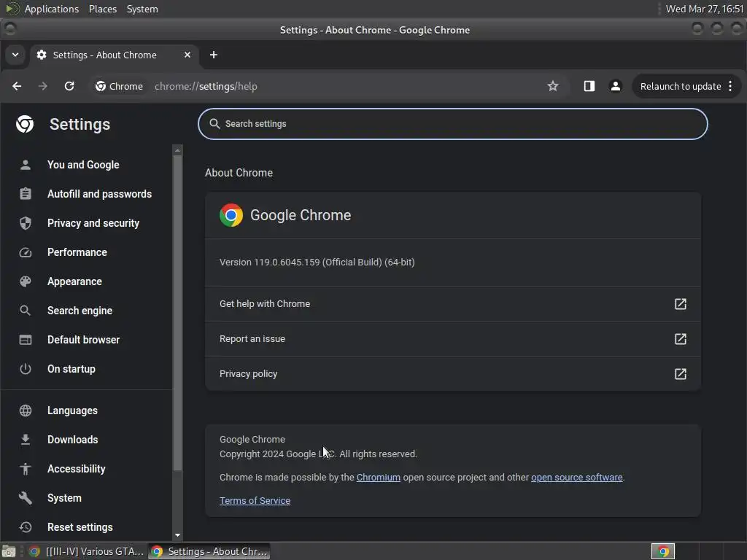Screen dimensions: 747x560
Task: Open the System menu in top panel
Action: (142, 9)
